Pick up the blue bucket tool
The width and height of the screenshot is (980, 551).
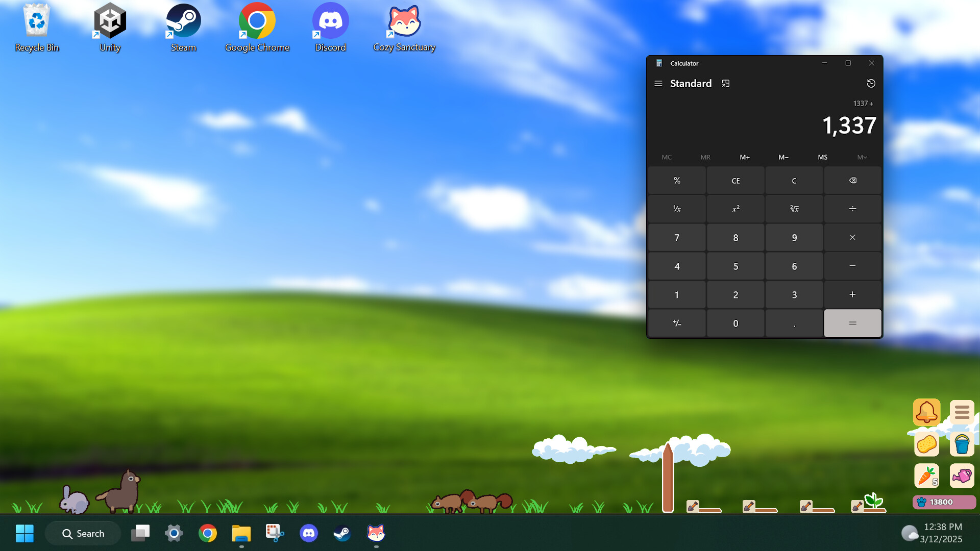tap(962, 444)
